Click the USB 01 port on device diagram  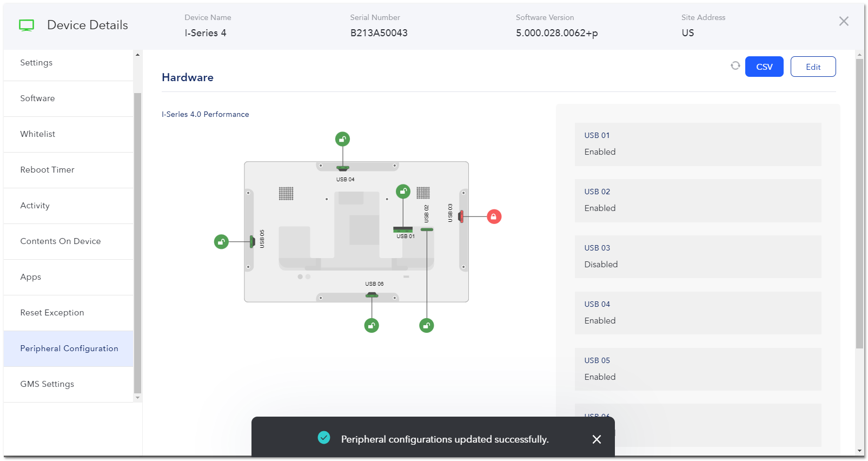tap(403, 229)
